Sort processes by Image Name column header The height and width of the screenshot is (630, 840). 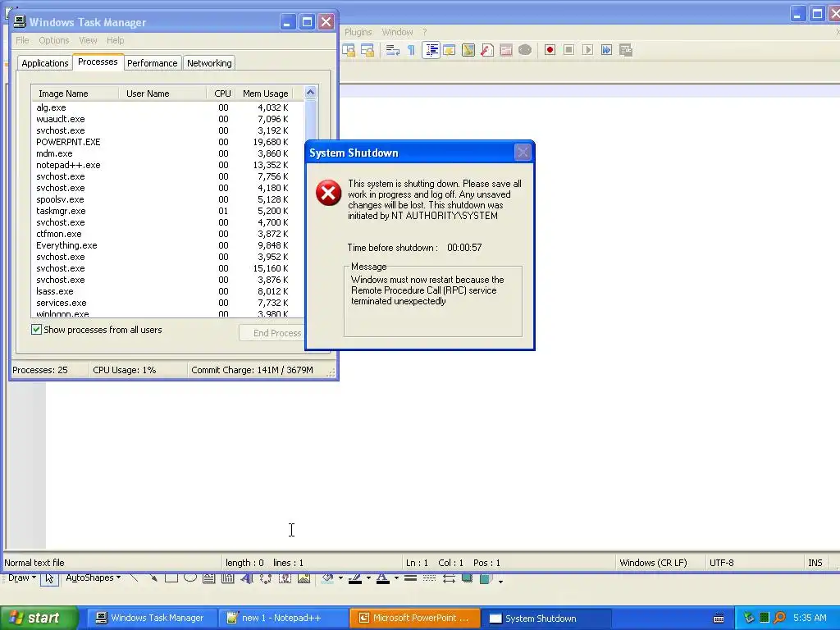(75, 94)
